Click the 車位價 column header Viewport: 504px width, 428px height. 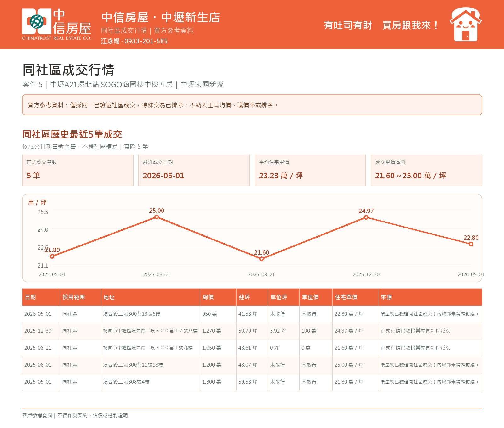pos(316,297)
